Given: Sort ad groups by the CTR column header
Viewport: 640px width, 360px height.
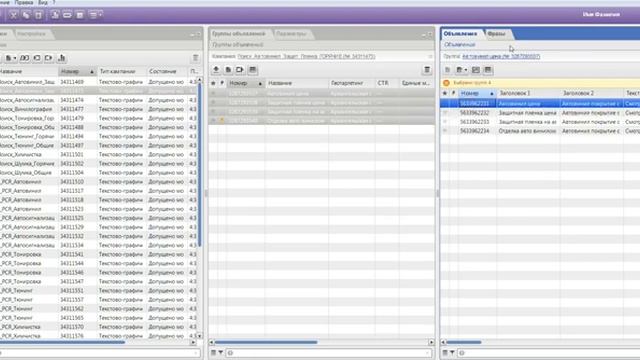Looking at the screenshot, I should tap(387, 83).
